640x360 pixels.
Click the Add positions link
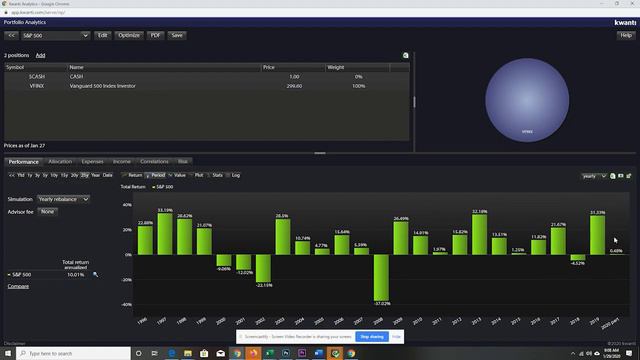click(40, 55)
